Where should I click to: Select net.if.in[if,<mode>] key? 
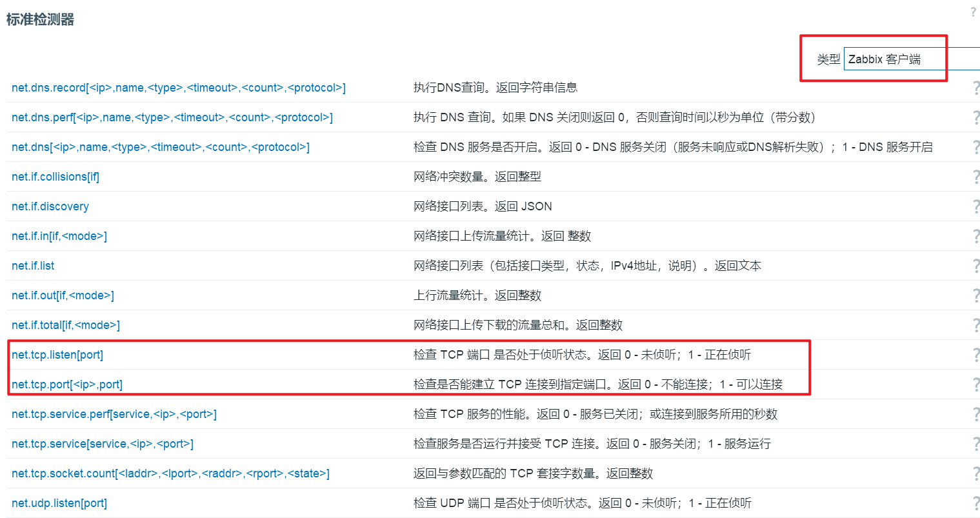point(59,236)
